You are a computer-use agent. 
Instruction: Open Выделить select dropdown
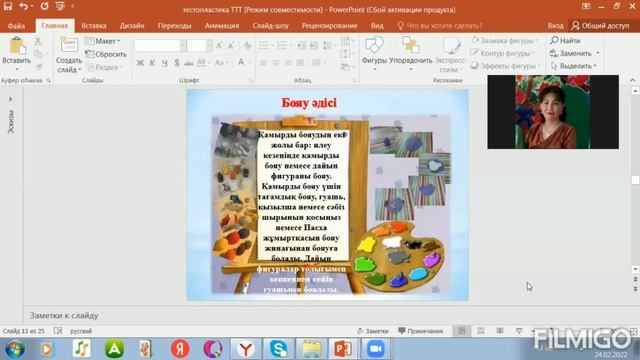click(x=574, y=66)
